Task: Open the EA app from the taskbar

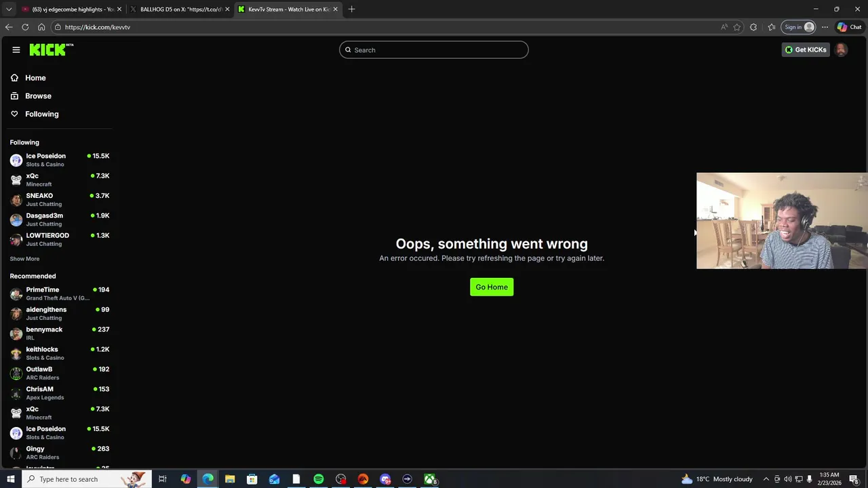Action: [x=363, y=479]
